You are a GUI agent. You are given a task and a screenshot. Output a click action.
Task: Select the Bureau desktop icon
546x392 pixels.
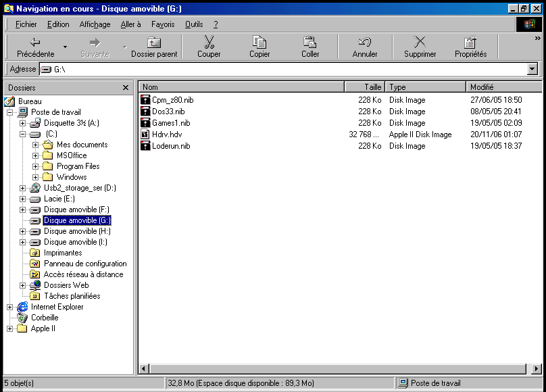[9, 101]
